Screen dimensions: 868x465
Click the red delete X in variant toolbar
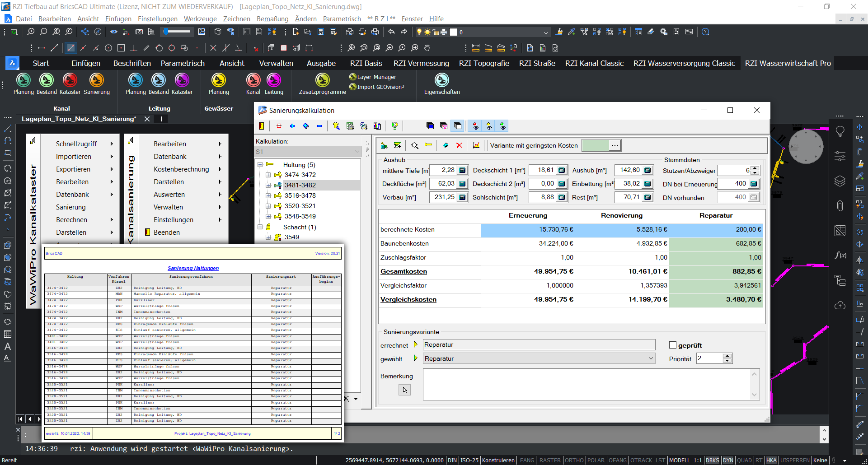tap(459, 145)
